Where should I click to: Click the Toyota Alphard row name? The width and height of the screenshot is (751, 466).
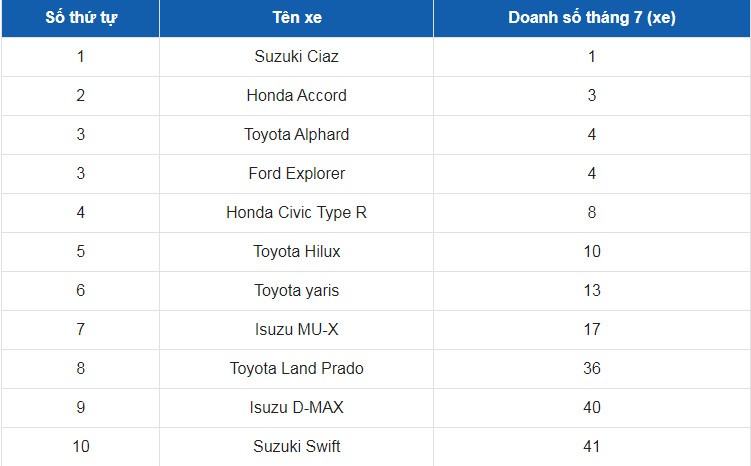coord(296,134)
